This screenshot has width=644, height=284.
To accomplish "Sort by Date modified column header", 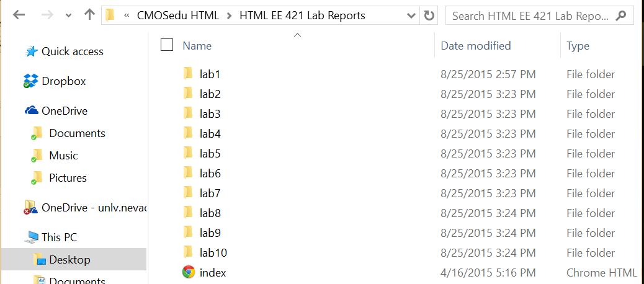I will pos(475,45).
